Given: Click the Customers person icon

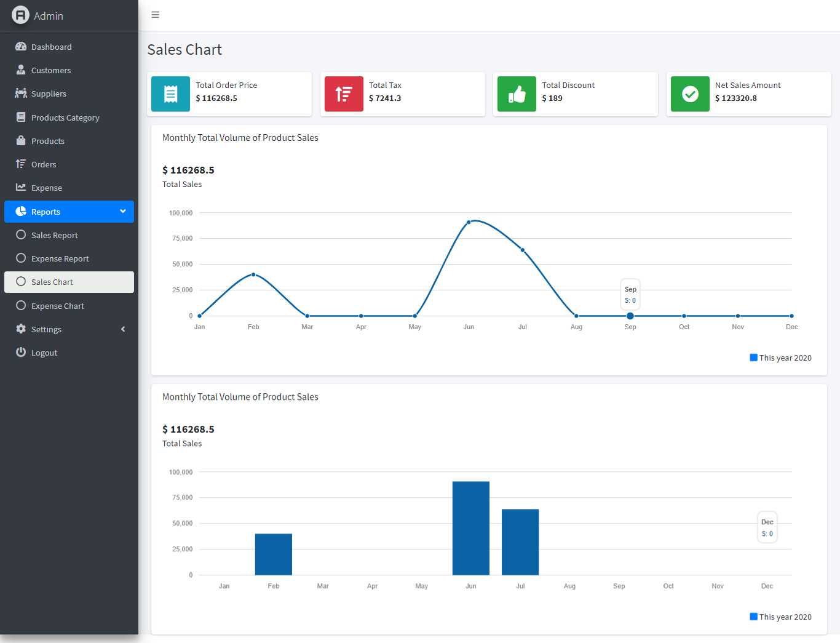Looking at the screenshot, I should pyautogui.click(x=21, y=70).
